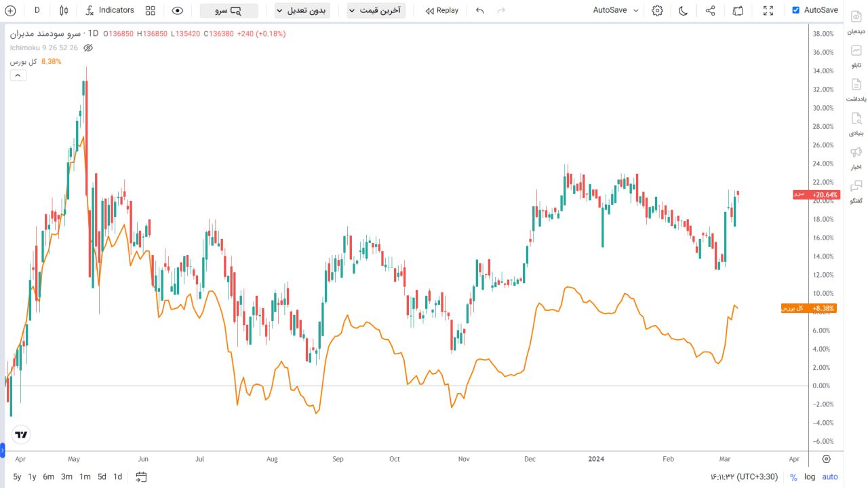The width and height of the screenshot is (868, 488).
Task: Toggle logarithmic scale
Action: pyautogui.click(x=810, y=476)
